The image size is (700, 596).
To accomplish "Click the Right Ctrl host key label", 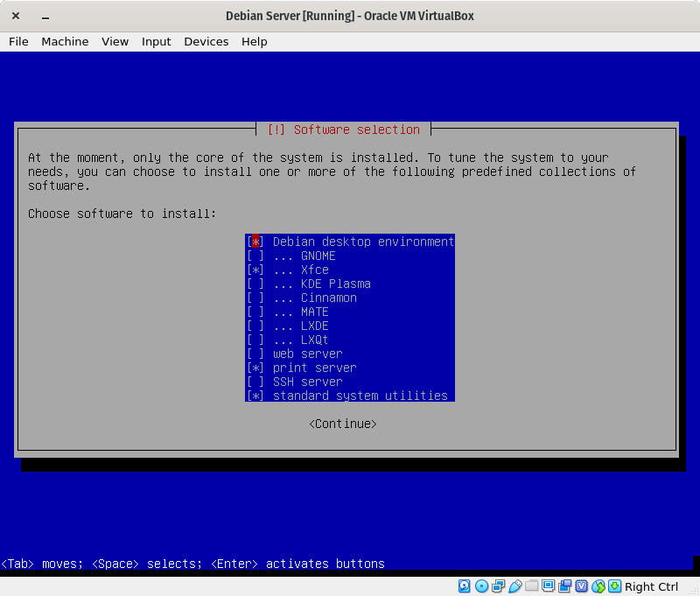I will pos(651,586).
